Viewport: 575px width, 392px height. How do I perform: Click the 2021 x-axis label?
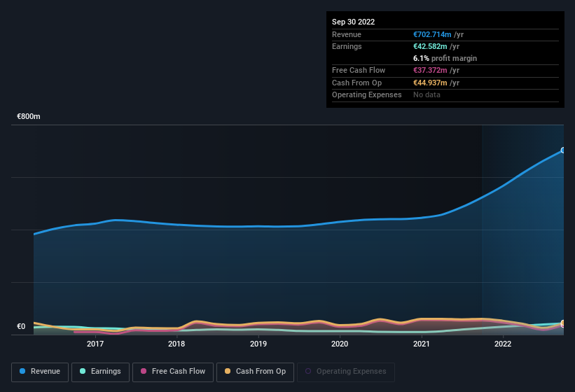[x=422, y=344]
